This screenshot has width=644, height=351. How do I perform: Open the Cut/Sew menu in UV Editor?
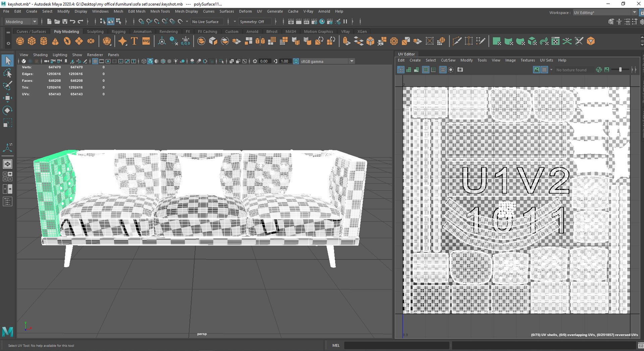tap(448, 60)
